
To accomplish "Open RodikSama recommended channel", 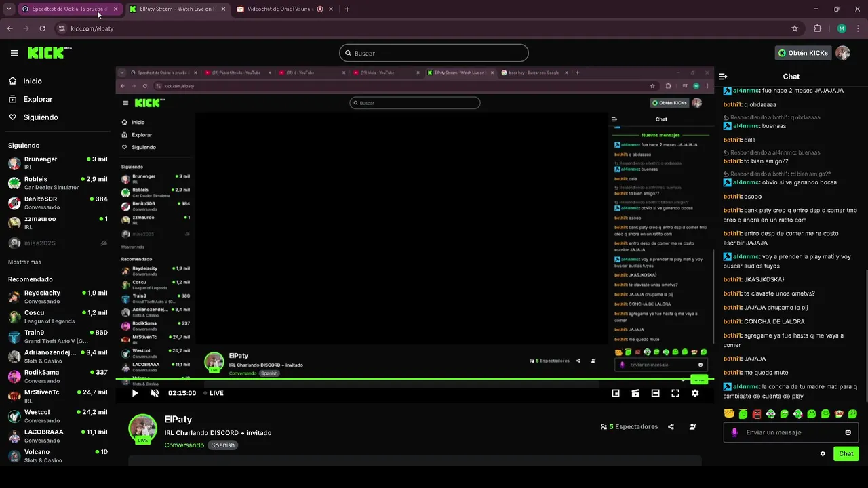I will coord(58,376).
